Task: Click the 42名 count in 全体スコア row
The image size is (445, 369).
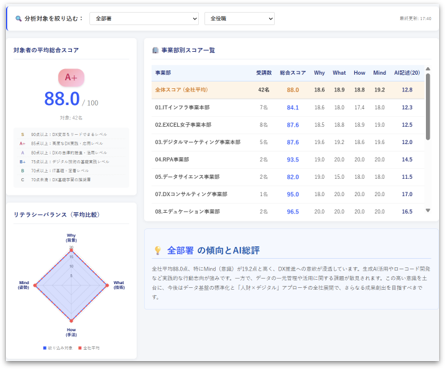Action: tap(264, 90)
